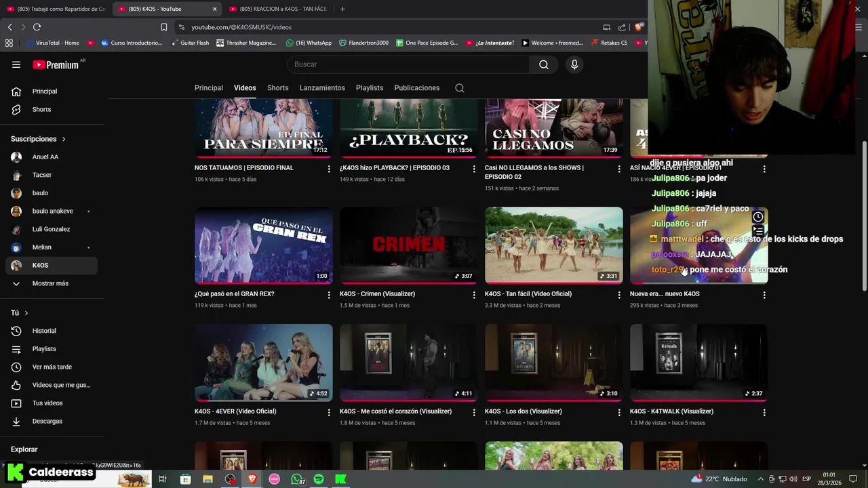Viewport: 868px width, 488px height.
Task: Open File Explorer in the taskbar
Action: coord(208,479)
